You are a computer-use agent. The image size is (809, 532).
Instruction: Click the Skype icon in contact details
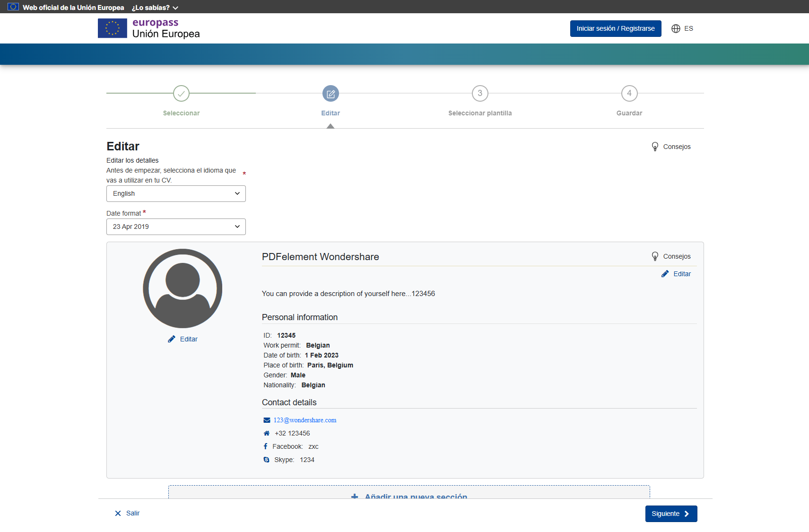point(267,460)
